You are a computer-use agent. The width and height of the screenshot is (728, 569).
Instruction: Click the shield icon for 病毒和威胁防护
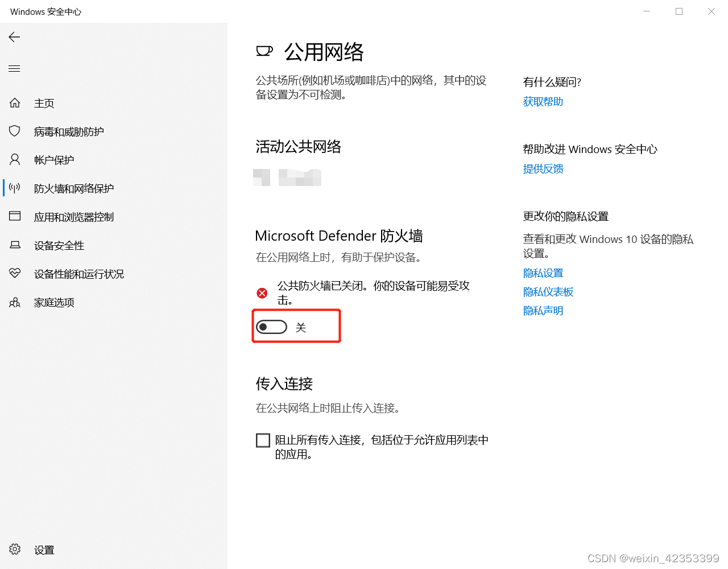coord(15,131)
